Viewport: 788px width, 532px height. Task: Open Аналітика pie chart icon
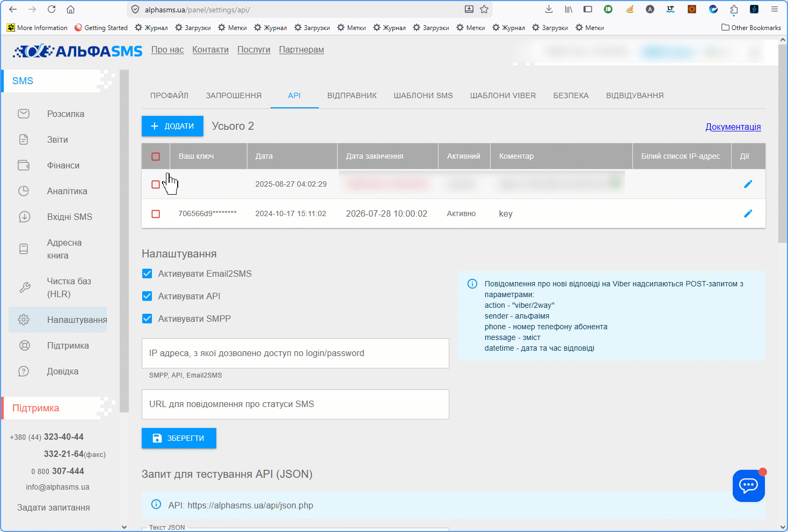(x=24, y=191)
